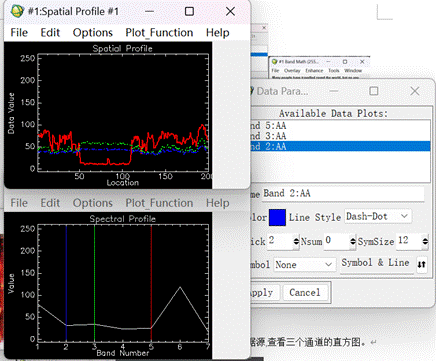This screenshot has width=436, height=361.
Task: Select highlighted Band 2:AA plot entry
Action: [x=340, y=146]
